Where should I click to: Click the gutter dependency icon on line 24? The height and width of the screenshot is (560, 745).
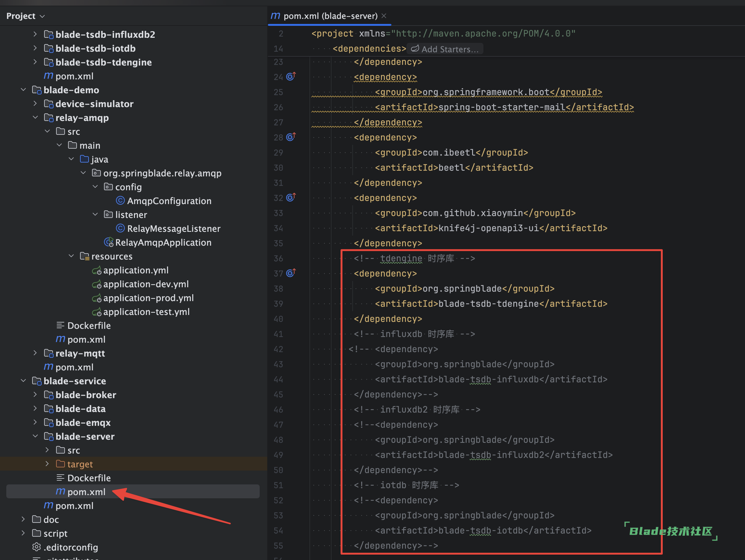pos(291,77)
